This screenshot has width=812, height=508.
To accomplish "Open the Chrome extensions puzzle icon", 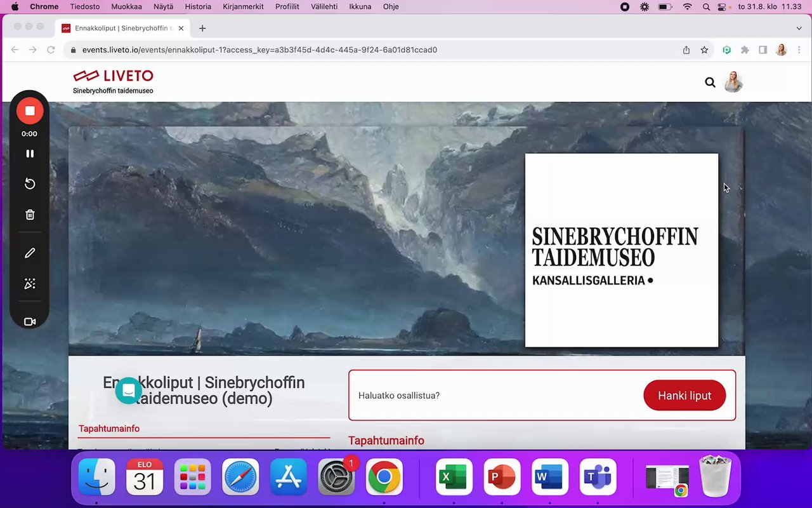I will (x=745, y=50).
